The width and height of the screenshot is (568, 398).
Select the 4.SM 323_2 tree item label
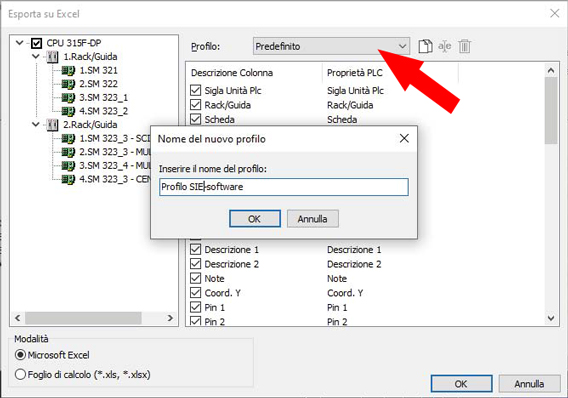click(x=104, y=111)
